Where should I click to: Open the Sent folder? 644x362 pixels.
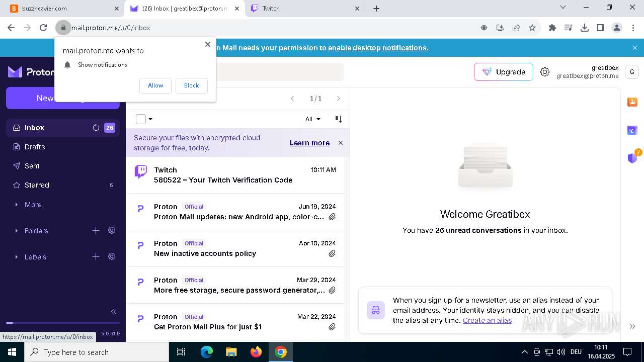click(x=63, y=166)
